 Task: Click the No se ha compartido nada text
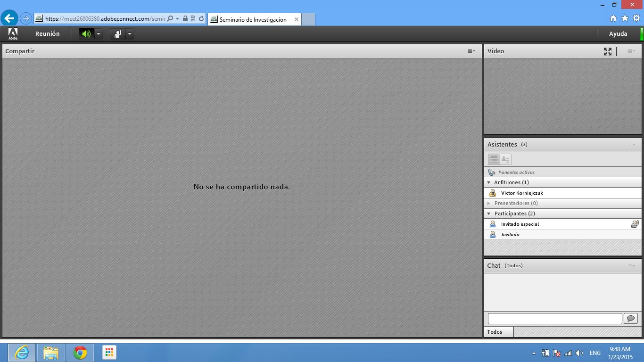point(242,187)
